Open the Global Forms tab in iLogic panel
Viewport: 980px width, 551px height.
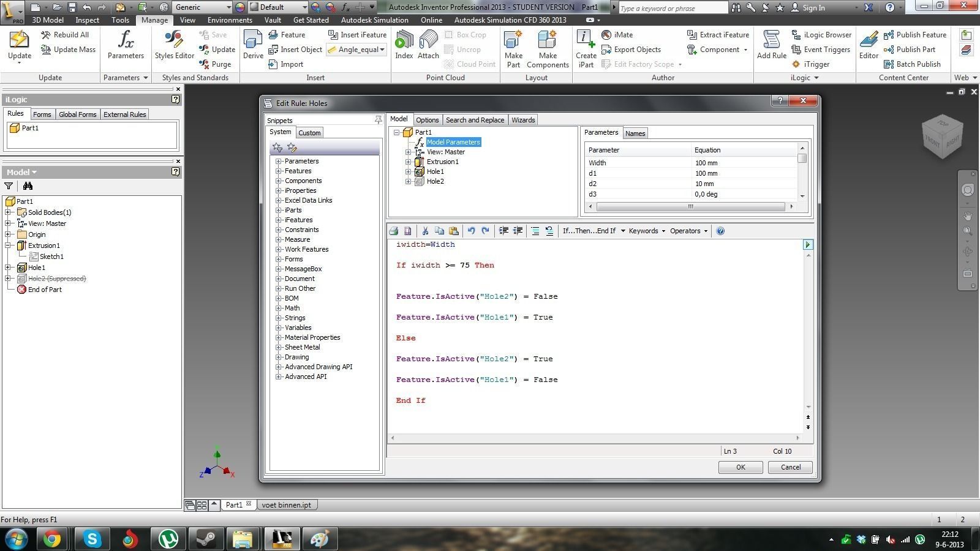pos(77,114)
